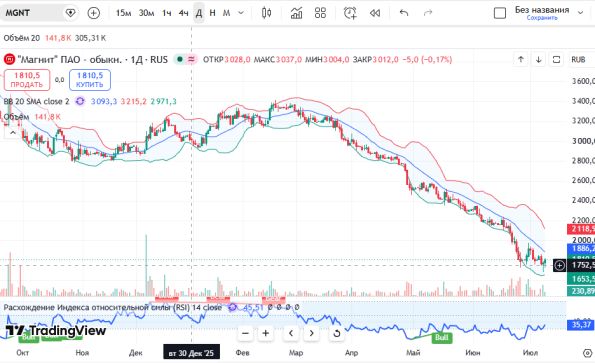This screenshot has width=595, height=363.
Task: Open chart settings gear at bottom right
Action: pyautogui.click(x=587, y=353)
